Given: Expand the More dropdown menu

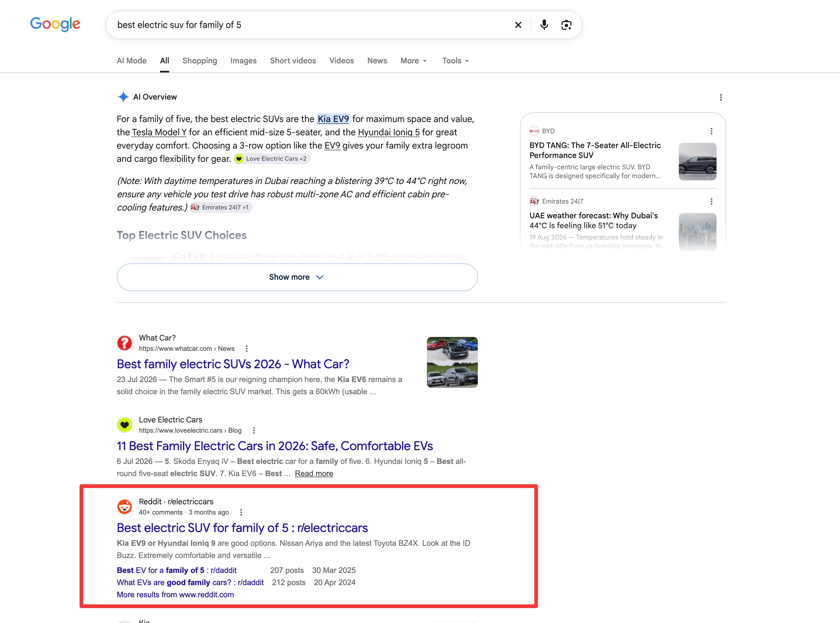Looking at the screenshot, I should coord(414,61).
